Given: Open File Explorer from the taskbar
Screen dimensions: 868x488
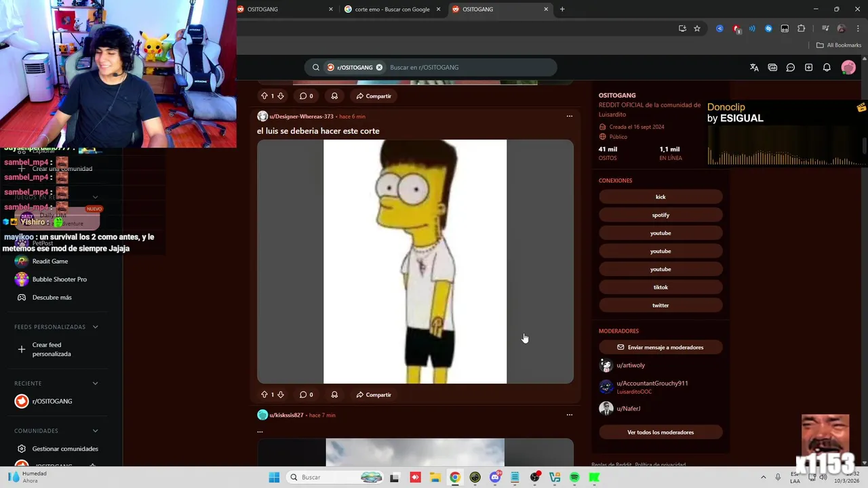Looking at the screenshot, I should click(x=435, y=477).
